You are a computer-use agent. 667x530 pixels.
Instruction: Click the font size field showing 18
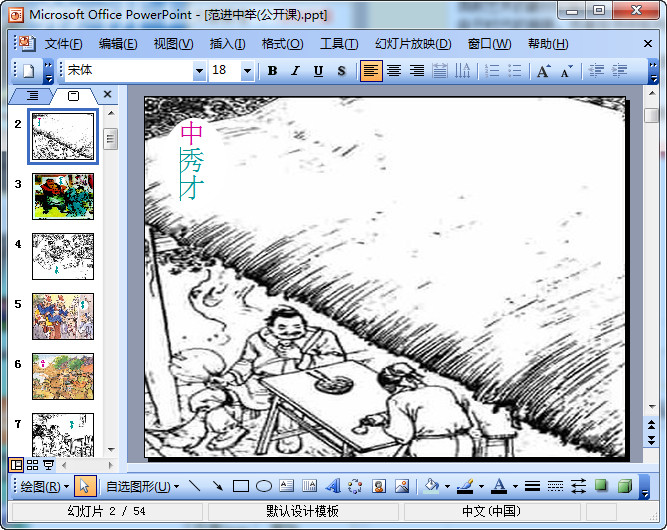pos(225,71)
